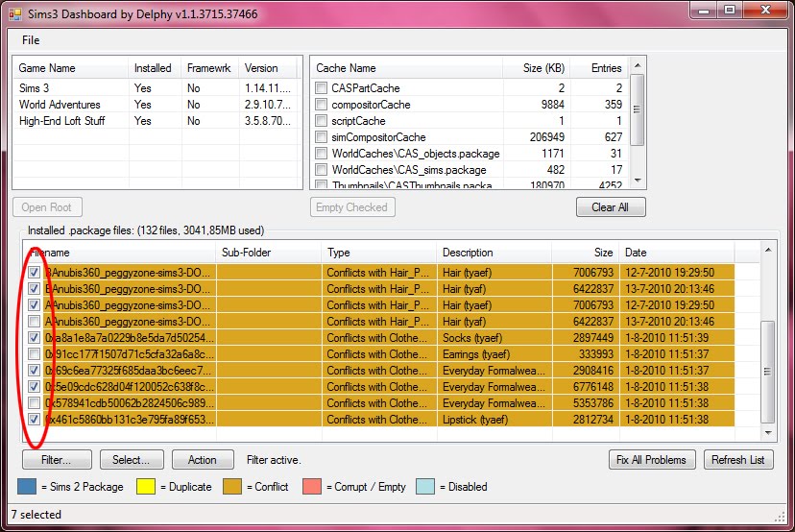
Task: Select the World Adventures game row
Action: coord(156,105)
